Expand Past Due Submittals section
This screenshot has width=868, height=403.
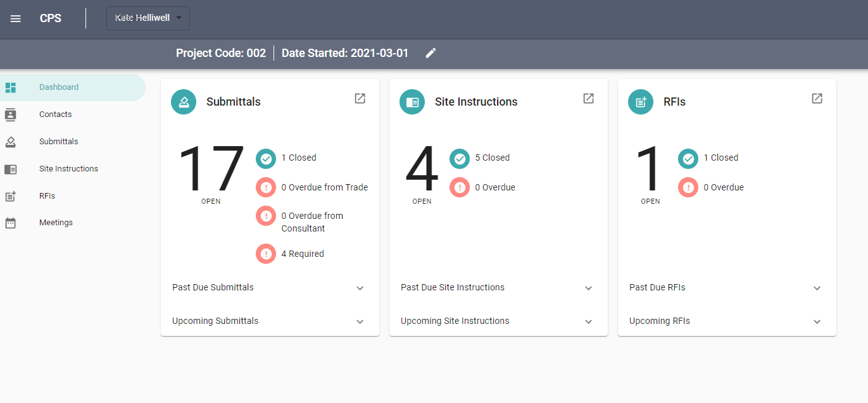click(360, 288)
